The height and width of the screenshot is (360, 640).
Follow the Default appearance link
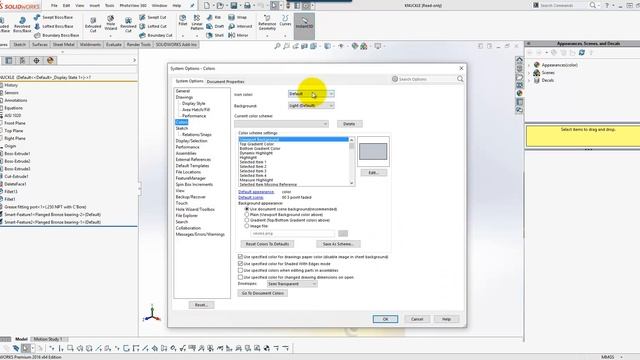coord(256,192)
